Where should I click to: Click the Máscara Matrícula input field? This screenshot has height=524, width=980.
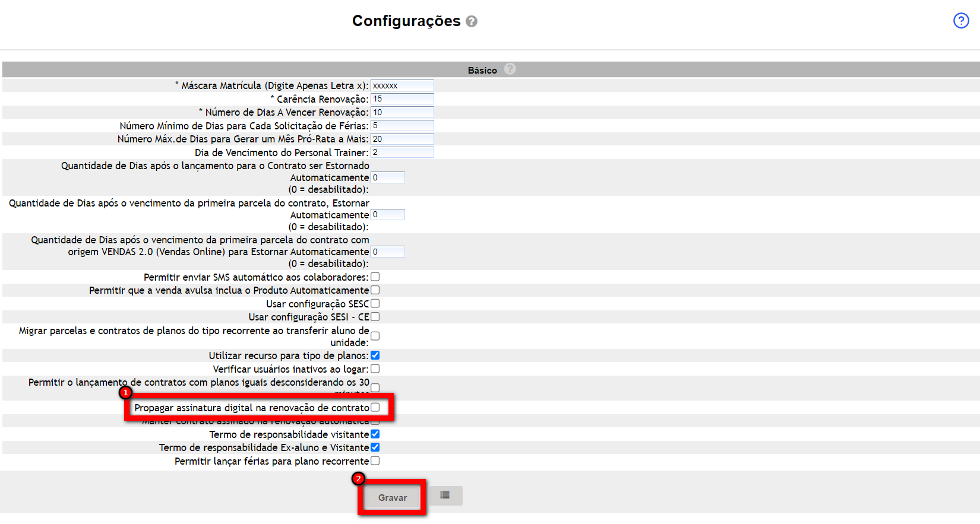[402, 85]
